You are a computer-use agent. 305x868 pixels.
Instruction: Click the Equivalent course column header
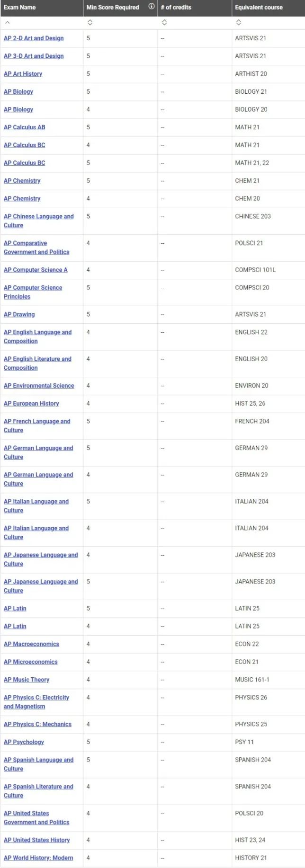point(259,7)
